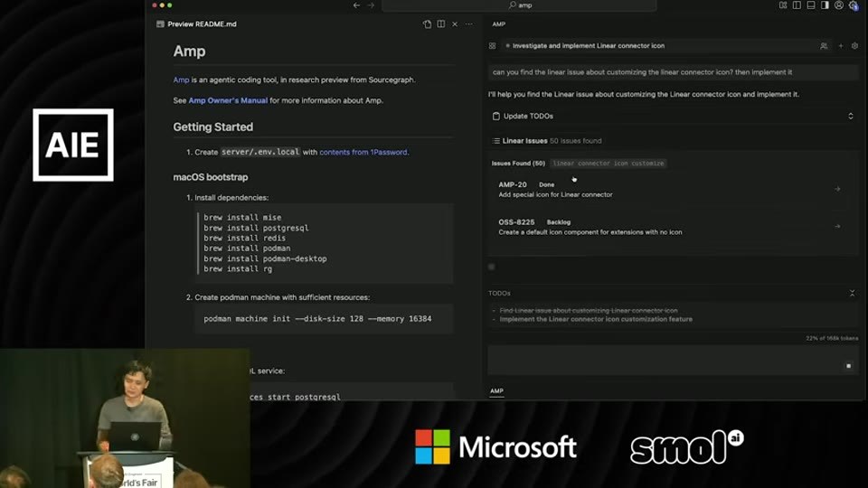Click the Linear Issues 50 issues found header

[x=552, y=141]
